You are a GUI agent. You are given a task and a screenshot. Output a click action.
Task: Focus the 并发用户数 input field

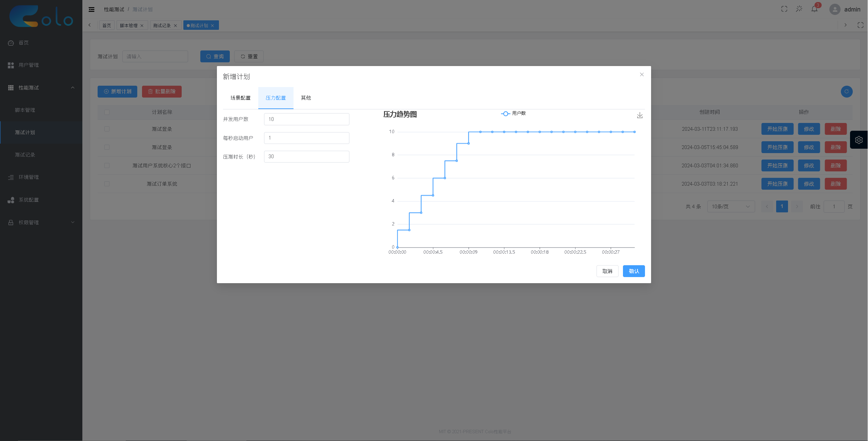pos(307,119)
